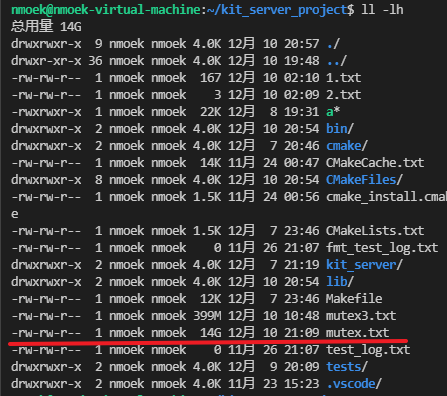Click the lib/ directory name
The image size is (447, 396).
pos(340,282)
